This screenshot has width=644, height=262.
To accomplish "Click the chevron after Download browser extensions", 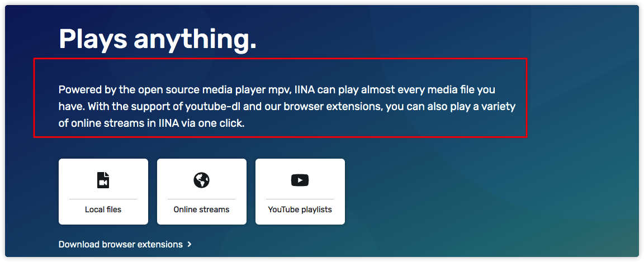I will click(190, 244).
